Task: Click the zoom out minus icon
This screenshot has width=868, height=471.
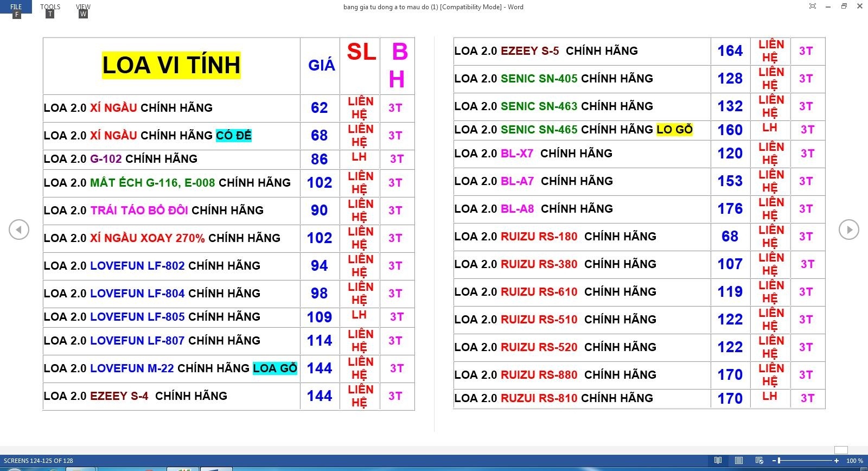Action: [x=774, y=460]
